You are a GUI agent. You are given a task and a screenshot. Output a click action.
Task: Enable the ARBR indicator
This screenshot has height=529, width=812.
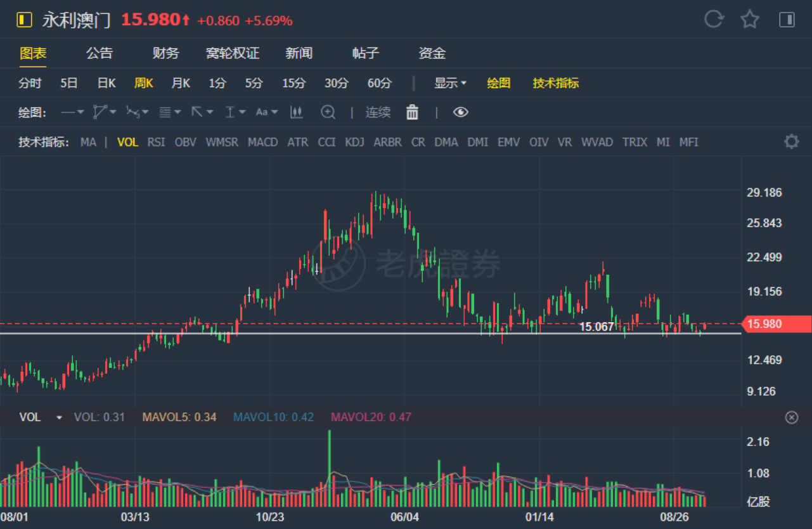pyautogui.click(x=387, y=142)
